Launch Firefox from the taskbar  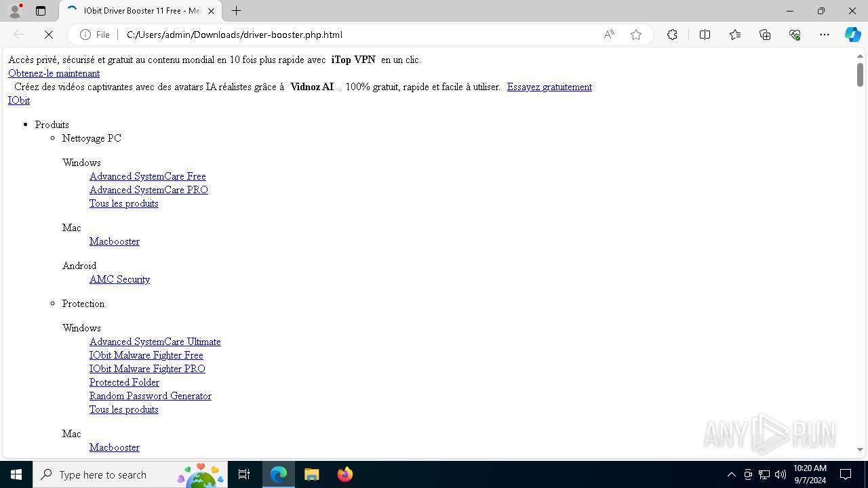[x=344, y=474]
